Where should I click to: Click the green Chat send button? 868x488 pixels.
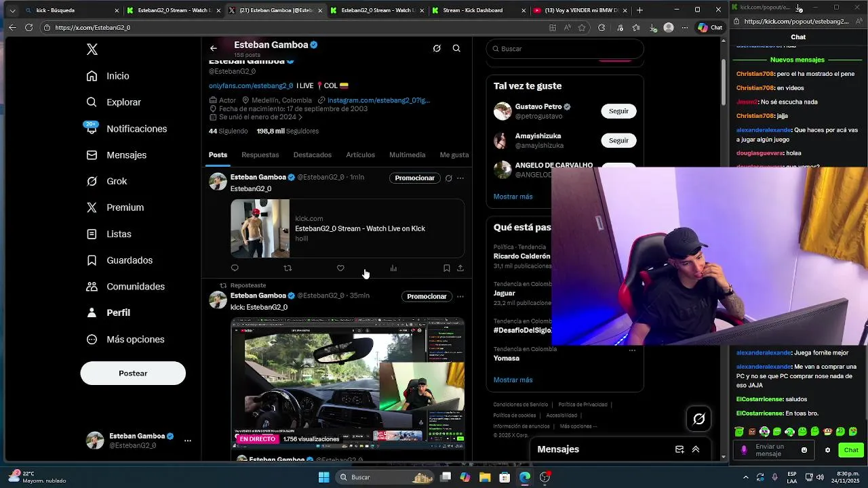point(851,450)
